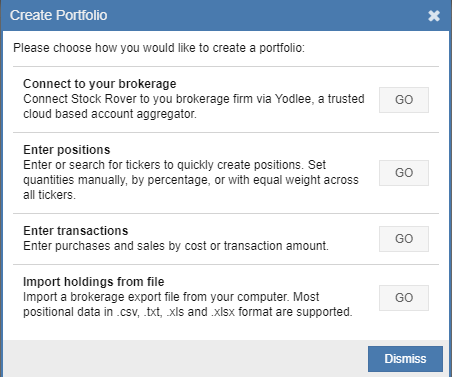Click GO for Connect to your brokerage
This screenshot has width=452, height=377.
(x=404, y=100)
